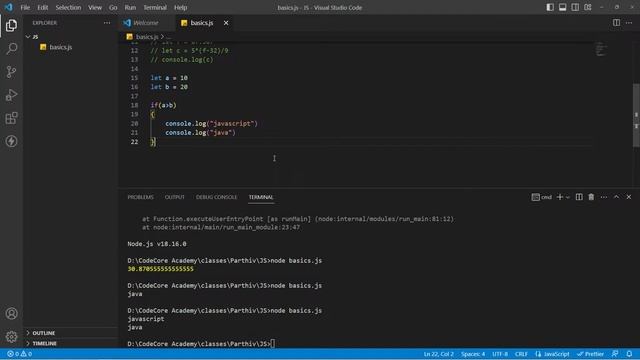Open the Customize Layout button

tap(588, 7)
